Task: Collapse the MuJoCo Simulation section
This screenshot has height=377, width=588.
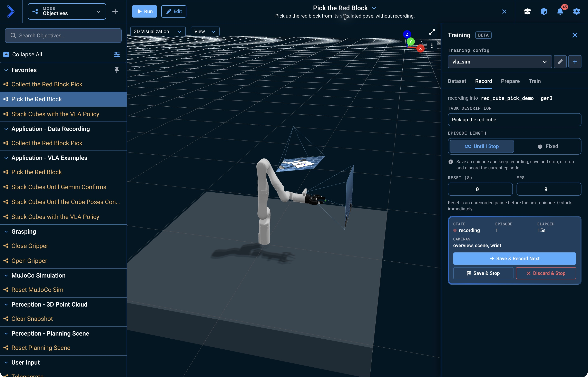Action: (x=6, y=275)
